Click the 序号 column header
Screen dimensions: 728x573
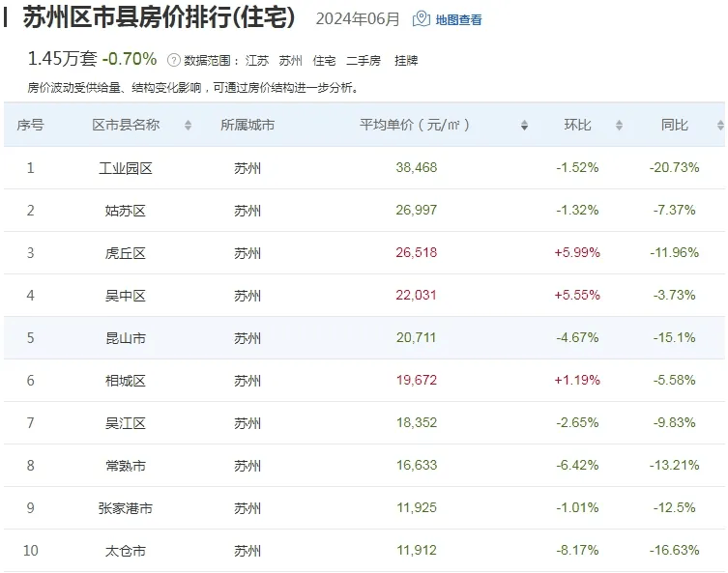[30, 126]
